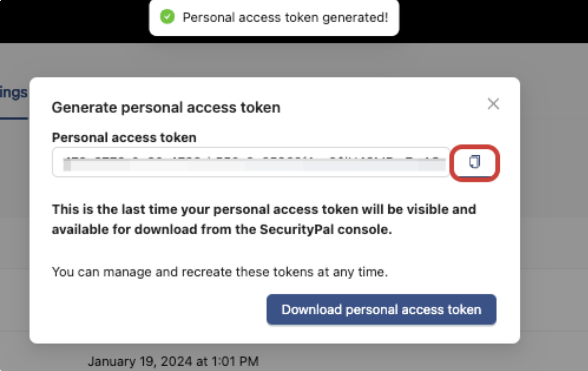Open the partially visible Settings tab
This screenshot has height=371, width=588.
coord(14,93)
